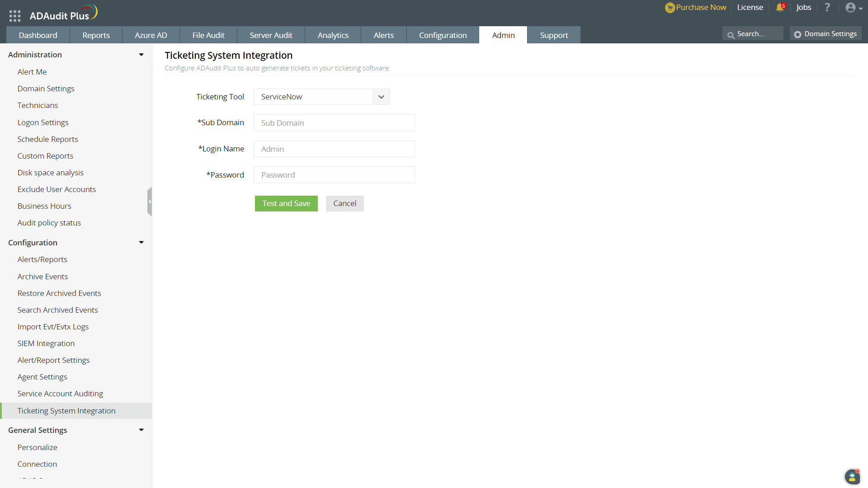Open the Ticketing Tool dropdown
The image size is (868, 488).
point(381,97)
